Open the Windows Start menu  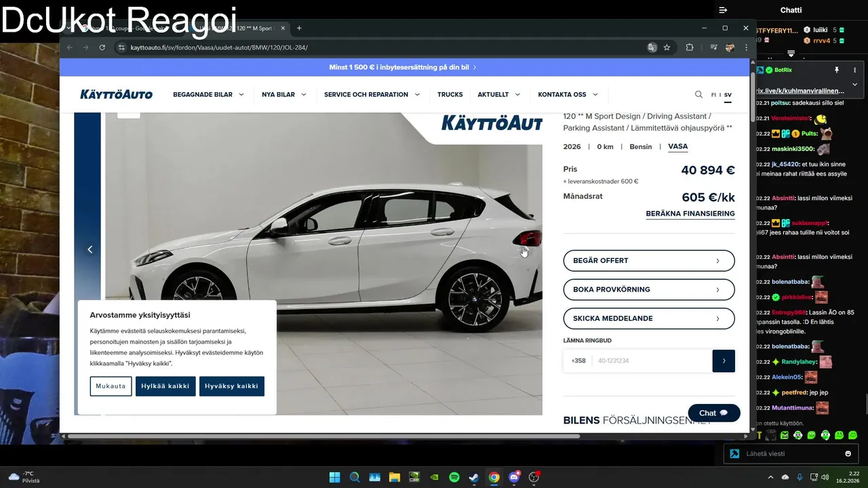[x=334, y=477]
